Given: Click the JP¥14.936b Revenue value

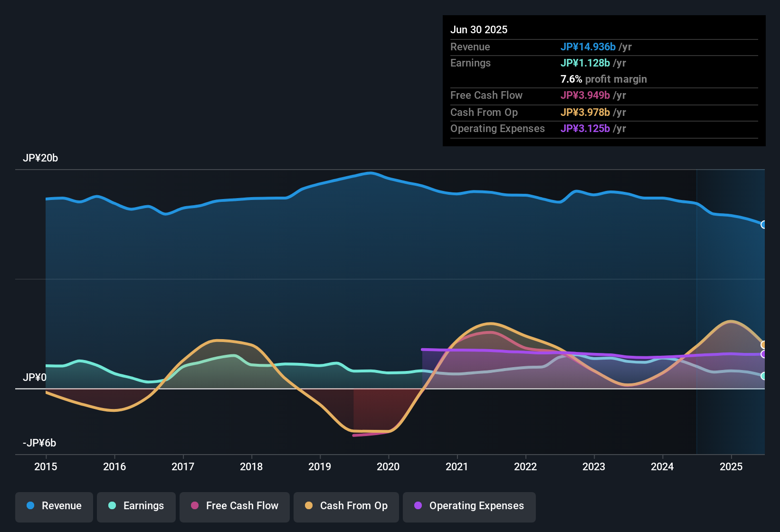Looking at the screenshot, I should coord(589,47).
